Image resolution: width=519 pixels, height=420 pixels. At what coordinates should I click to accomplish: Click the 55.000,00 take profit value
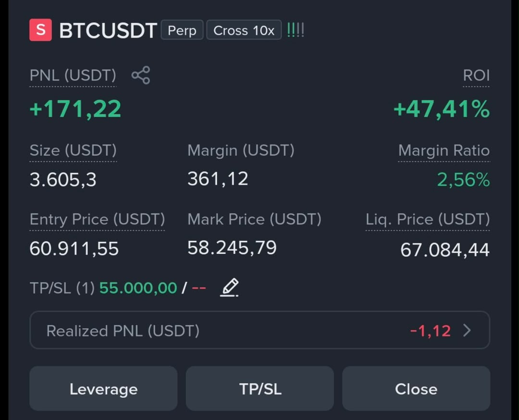pyautogui.click(x=138, y=288)
